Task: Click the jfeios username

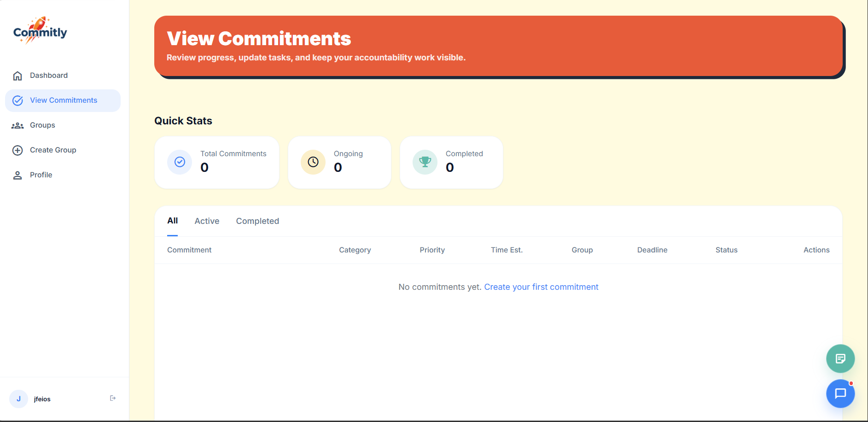Action: pos(42,399)
